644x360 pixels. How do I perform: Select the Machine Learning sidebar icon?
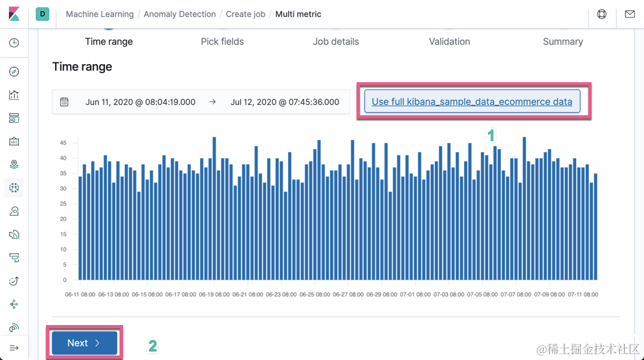pos(14,188)
